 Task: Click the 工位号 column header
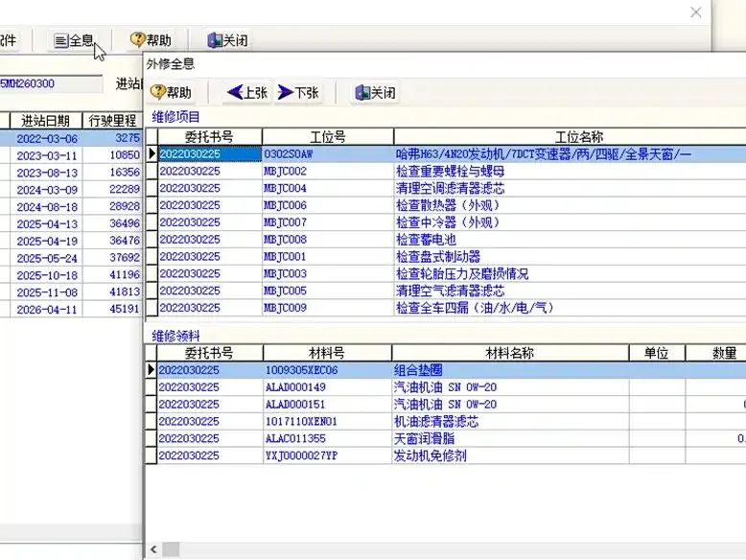pyautogui.click(x=328, y=137)
